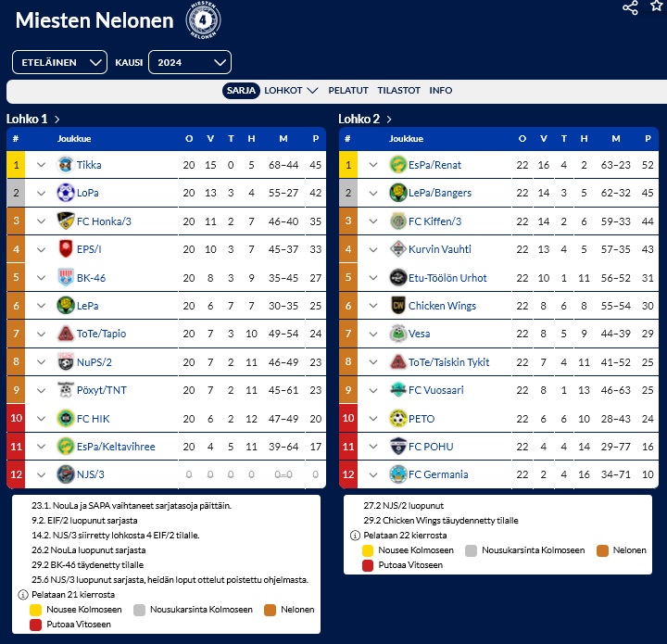Click the Pelataan 21 kierrosta info icon

(x=23, y=594)
